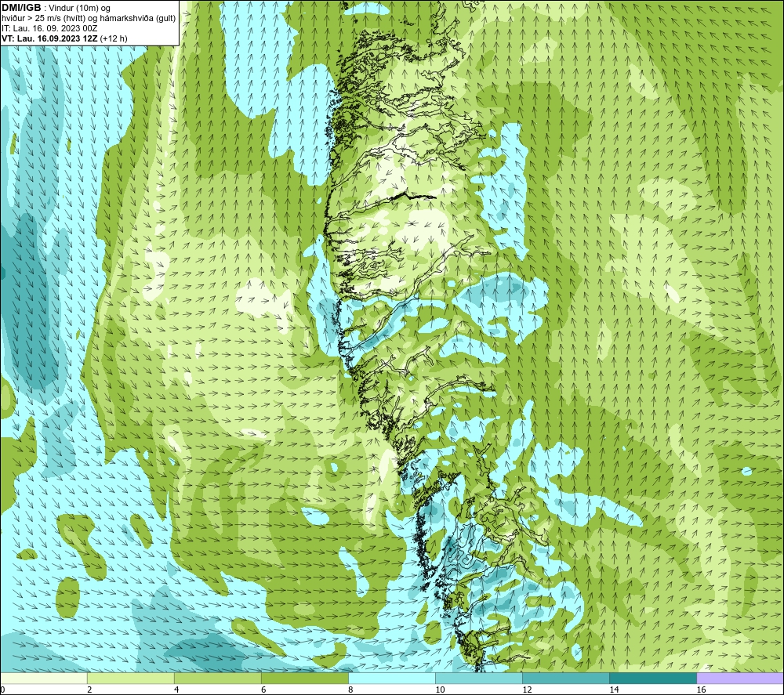784x695 pixels.
Task: Click the '(+12 h)' forecast offset text
Action: click(114, 38)
